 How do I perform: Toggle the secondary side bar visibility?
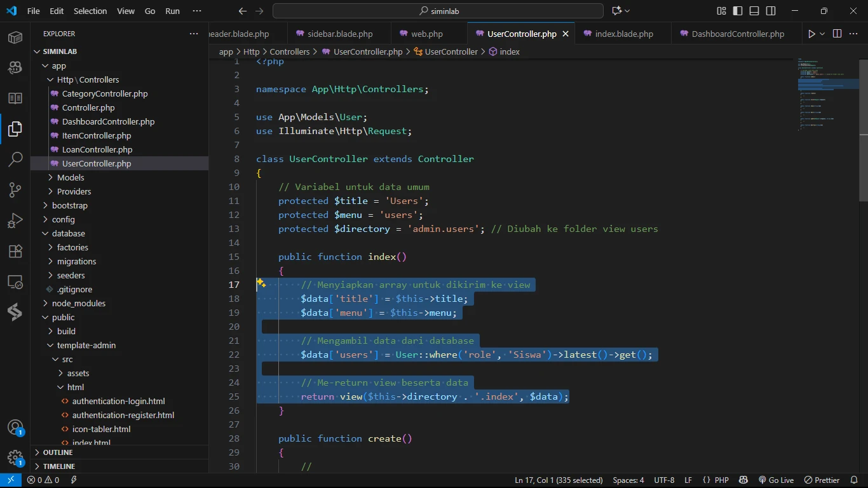pos(771,11)
